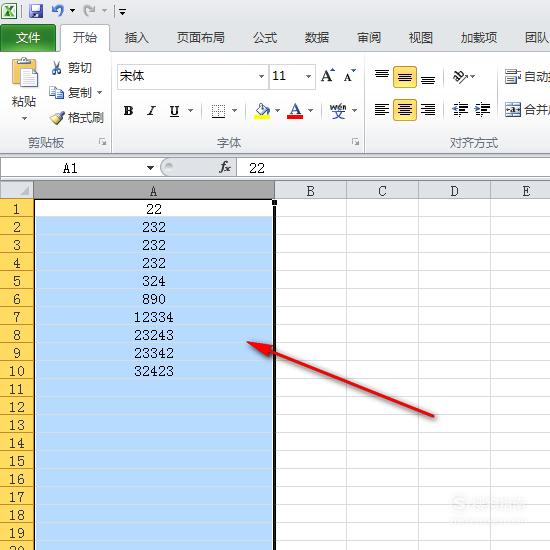550x550 pixels.
Task: Align text right
Action: pos(428,110)
